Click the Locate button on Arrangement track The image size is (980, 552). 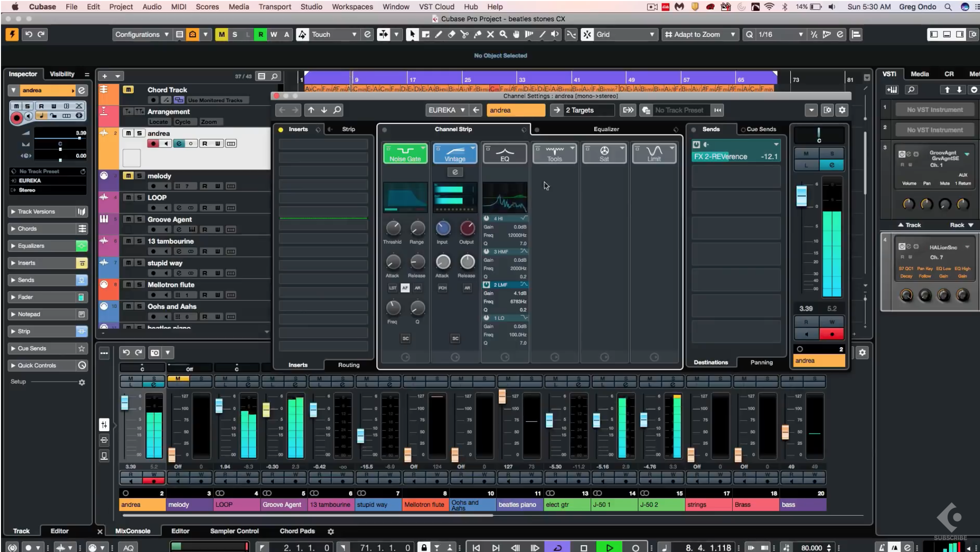158,122
